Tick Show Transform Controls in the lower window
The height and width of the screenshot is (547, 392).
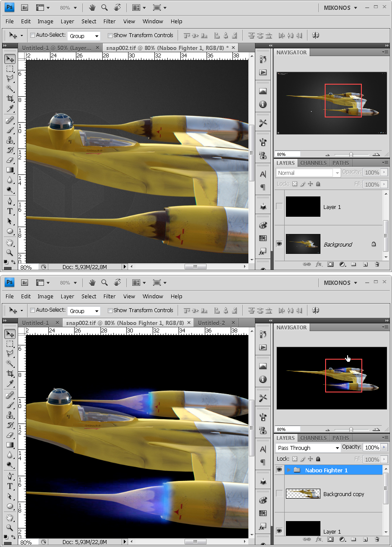point(110,310)
